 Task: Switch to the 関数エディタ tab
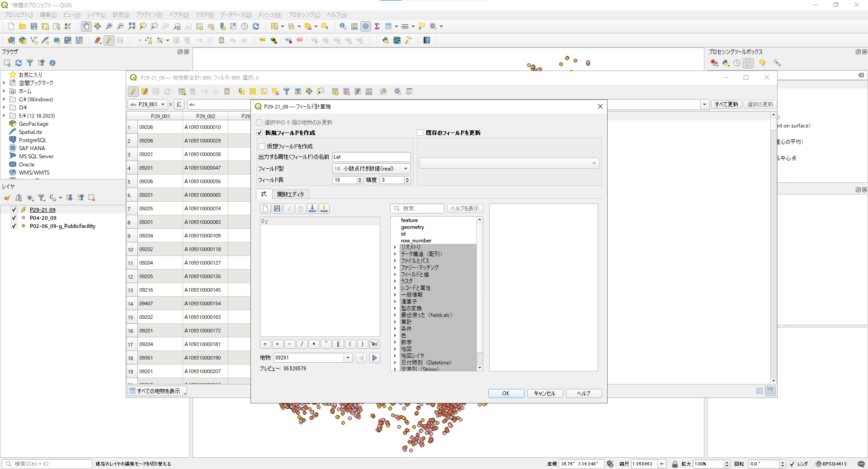pyautogui.click(x=290, y=194)
